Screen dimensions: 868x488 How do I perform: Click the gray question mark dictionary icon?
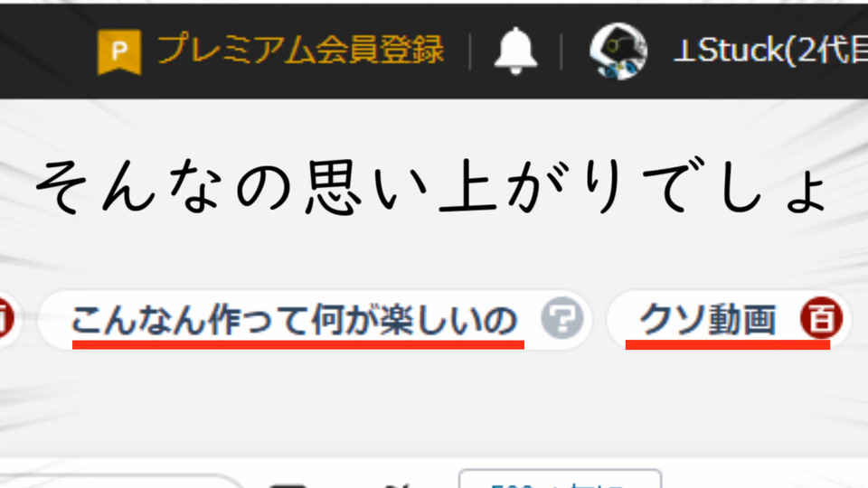coord(561,318)
